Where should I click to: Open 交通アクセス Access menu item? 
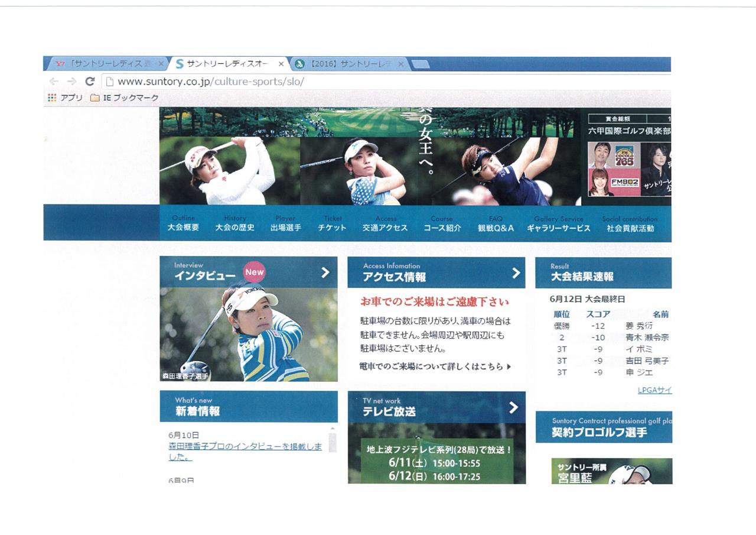point(385,223)
